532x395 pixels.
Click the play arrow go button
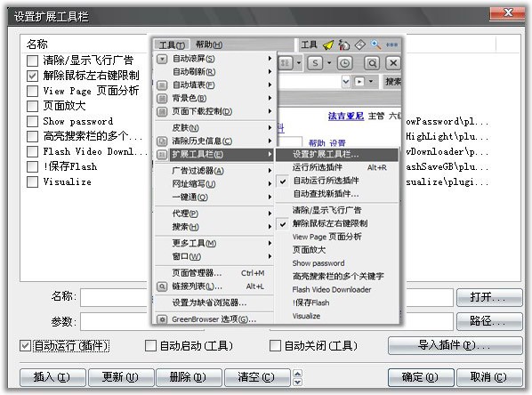(x=359, y=82)
